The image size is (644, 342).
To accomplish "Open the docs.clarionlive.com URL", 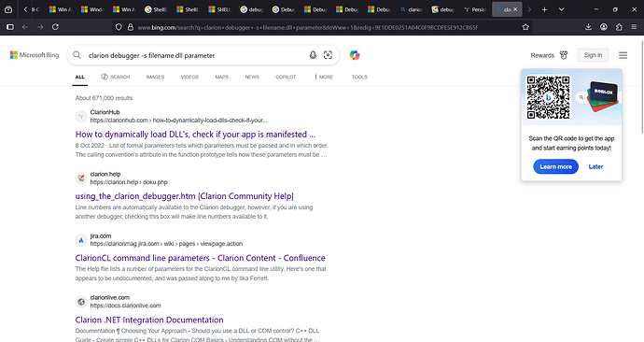I will (126, 306).
